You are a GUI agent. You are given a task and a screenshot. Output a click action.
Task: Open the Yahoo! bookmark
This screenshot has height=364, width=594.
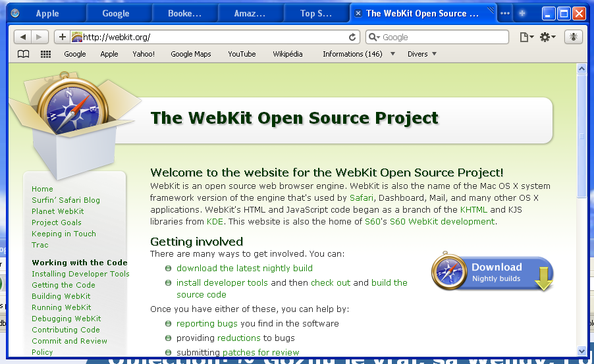[144, 54]
